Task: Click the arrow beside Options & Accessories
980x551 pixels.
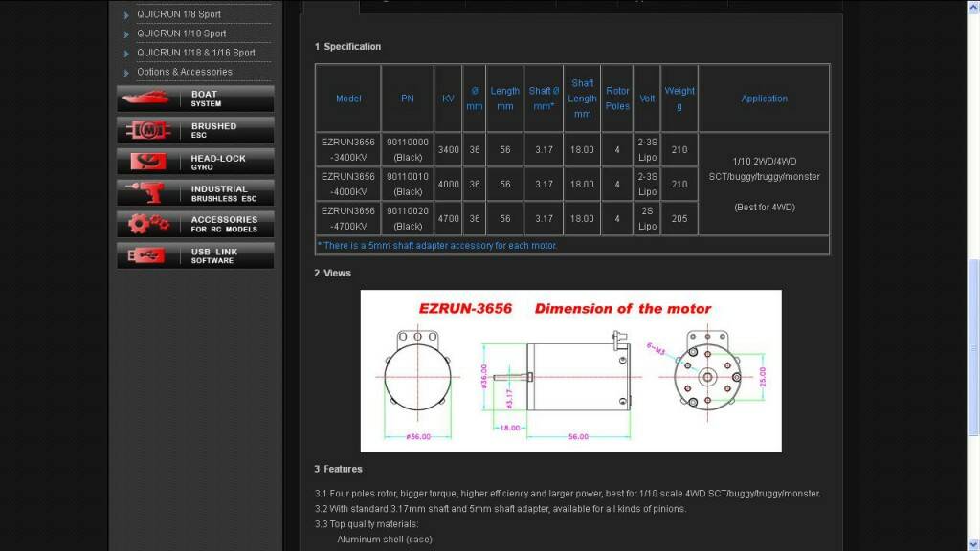Action: click(x=126, y=73)
